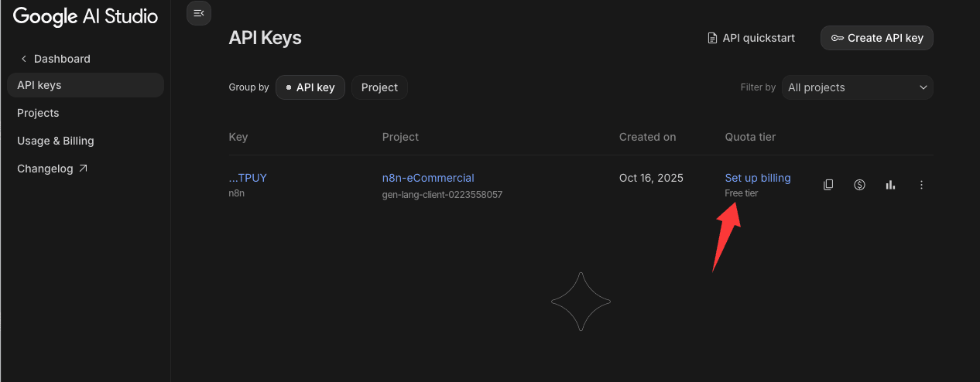
Task: Click the Google AI Studio logo
Action: point(85,16)
